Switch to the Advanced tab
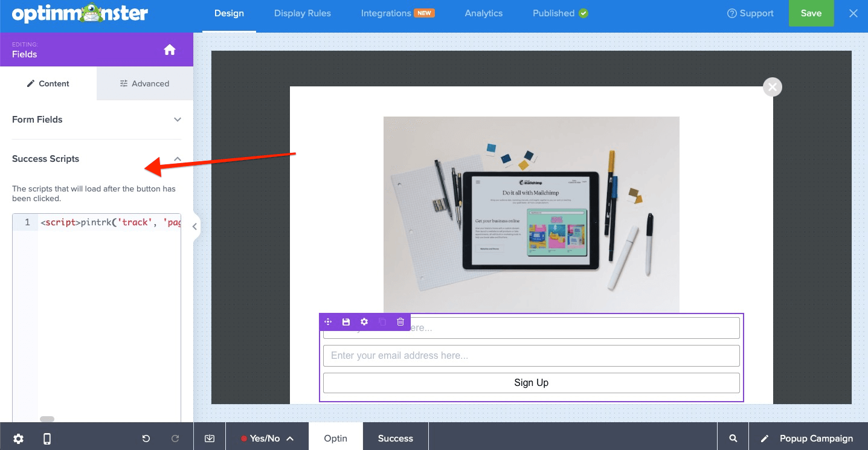This screenshot has height=450, width=868. point(145,83)
